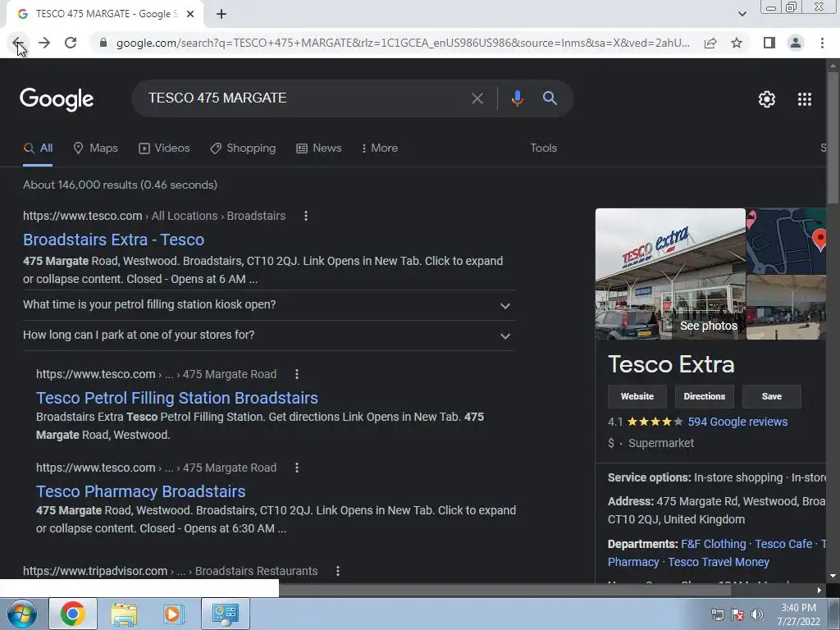840x630 pixels.
Task: Open the More search options menu
Action: pyautogui.click(x=379, y=148)
